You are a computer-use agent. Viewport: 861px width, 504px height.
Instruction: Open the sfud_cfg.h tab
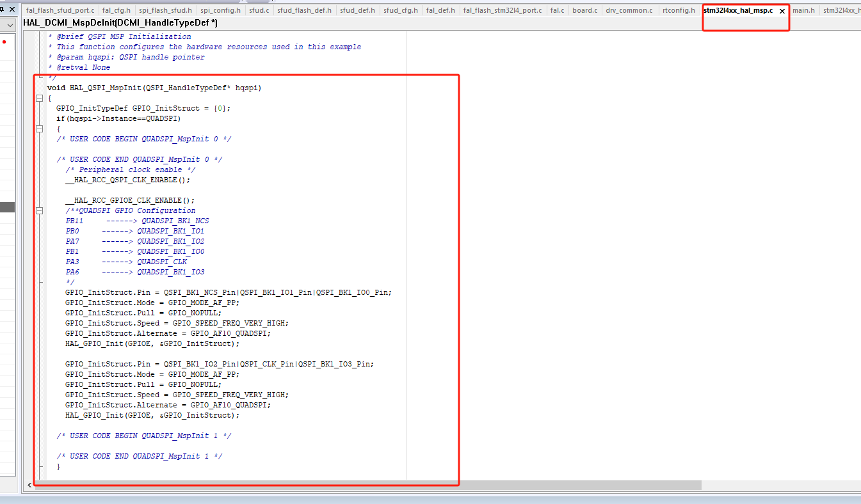click(401, 10)
